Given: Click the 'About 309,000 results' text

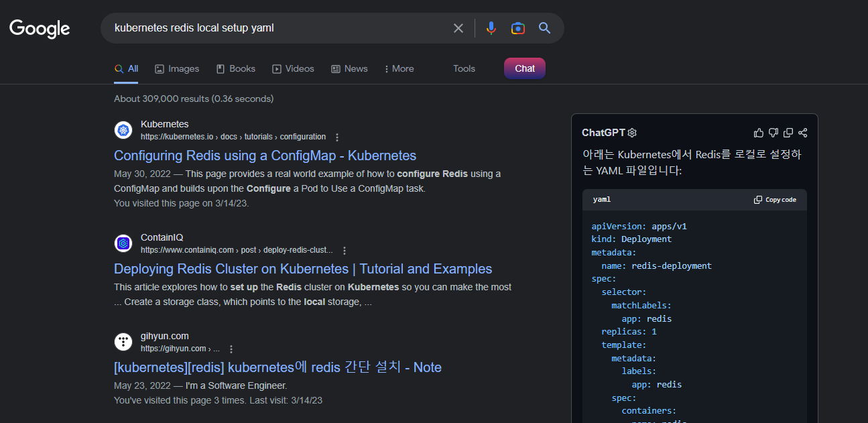Looking at the screenshot, I should point(194,99).
